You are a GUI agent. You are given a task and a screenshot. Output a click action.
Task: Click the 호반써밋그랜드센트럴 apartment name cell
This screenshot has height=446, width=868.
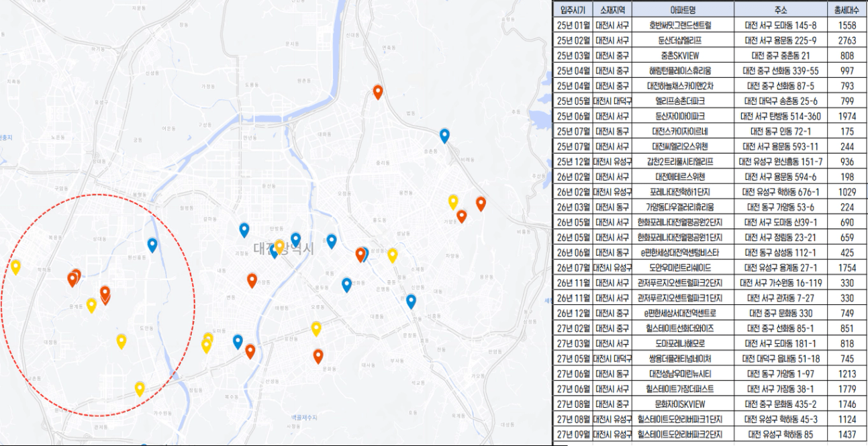point(683,25)
